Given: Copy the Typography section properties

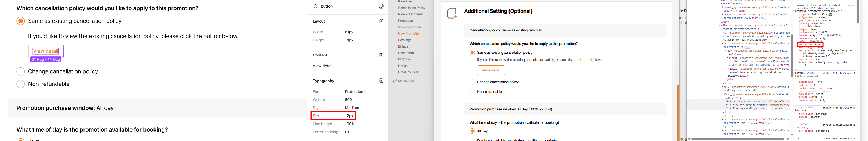Looking at the screenshot, I should pos(381,81).
